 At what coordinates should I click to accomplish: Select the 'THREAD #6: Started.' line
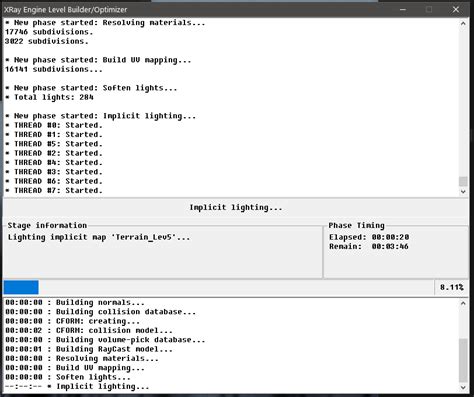54,181
